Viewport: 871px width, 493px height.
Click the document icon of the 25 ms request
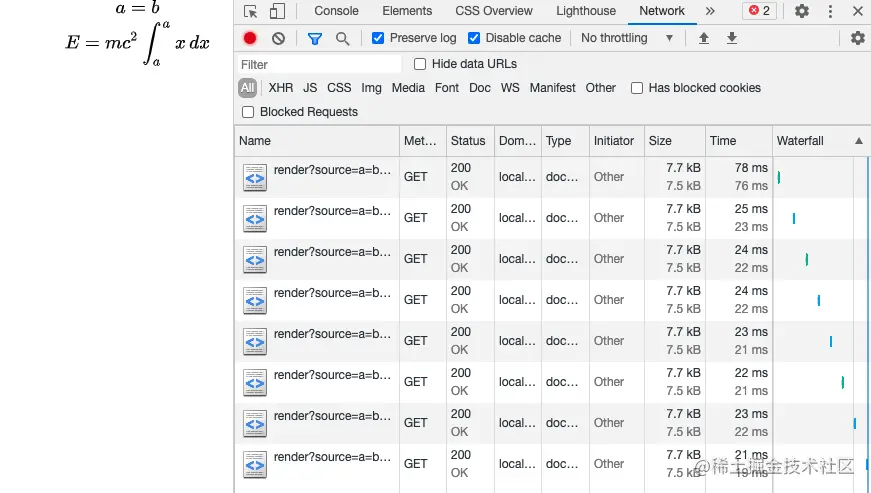[254, 219]
